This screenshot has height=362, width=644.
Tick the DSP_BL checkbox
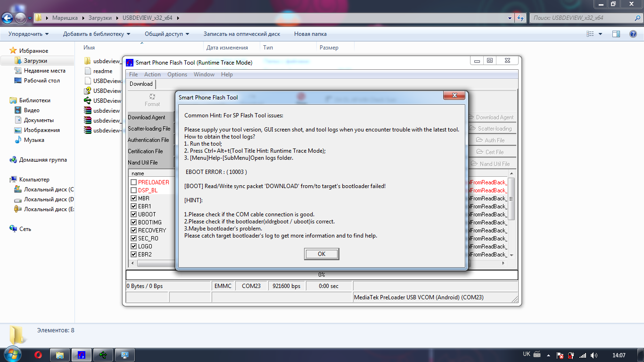coord(134,190)
